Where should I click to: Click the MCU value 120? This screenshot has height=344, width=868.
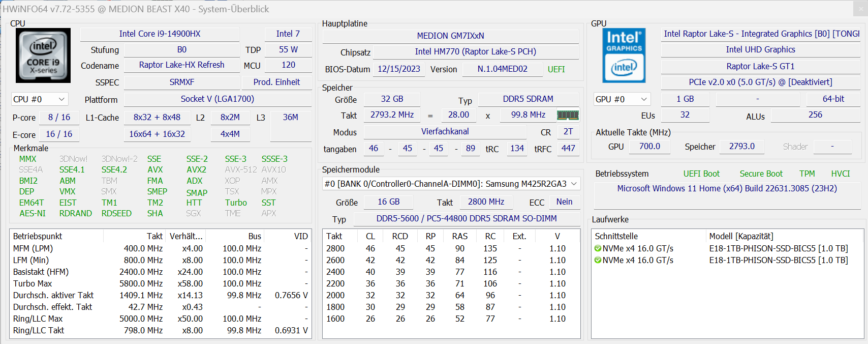coord(288,65)
